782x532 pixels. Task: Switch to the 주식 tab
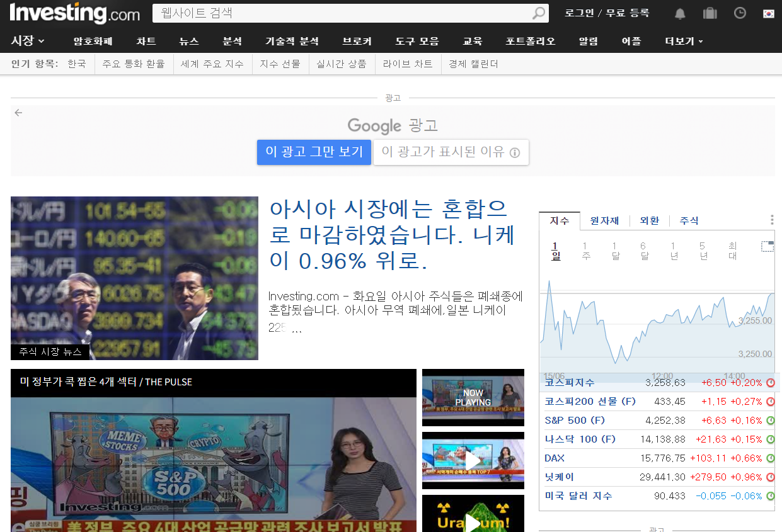click(x=689, y=220)
